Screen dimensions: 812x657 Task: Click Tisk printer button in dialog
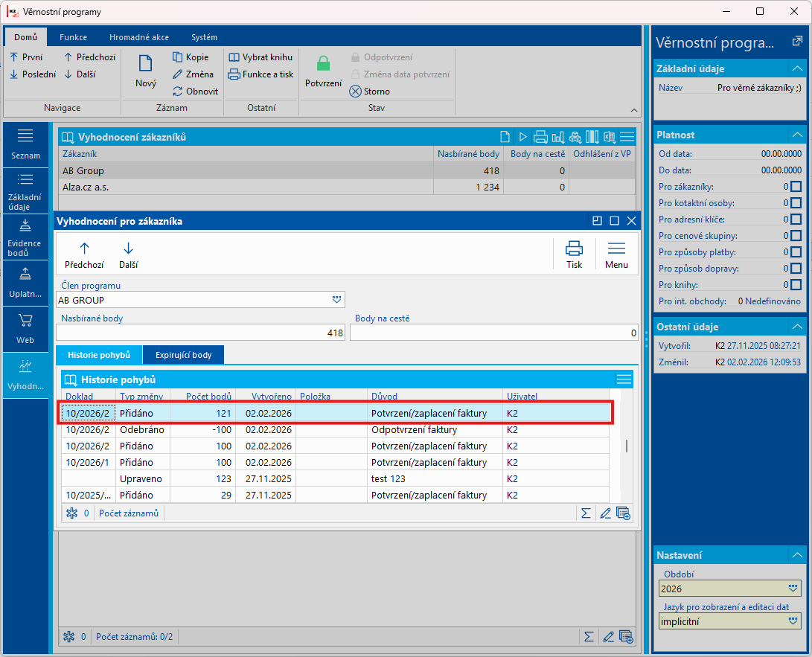574,254
